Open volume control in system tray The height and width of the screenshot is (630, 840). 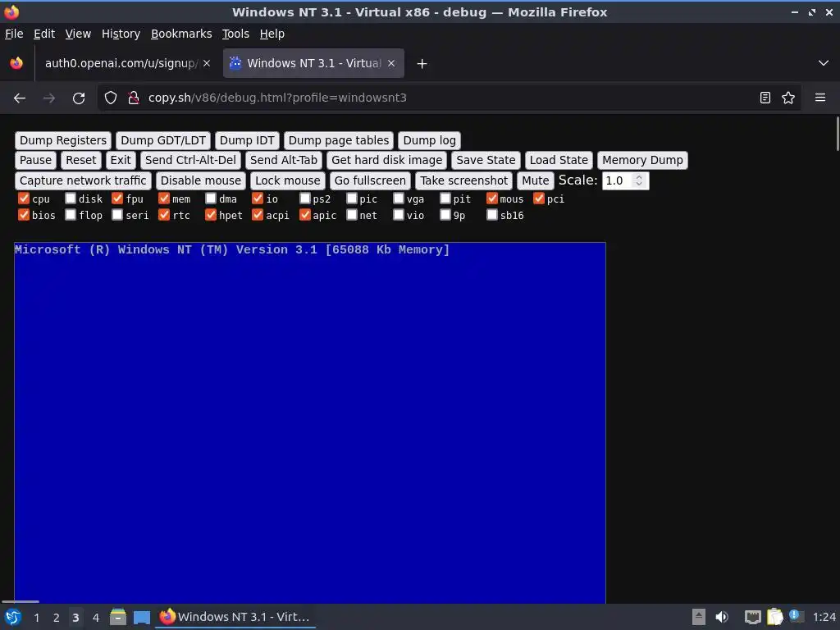(722, 617)
